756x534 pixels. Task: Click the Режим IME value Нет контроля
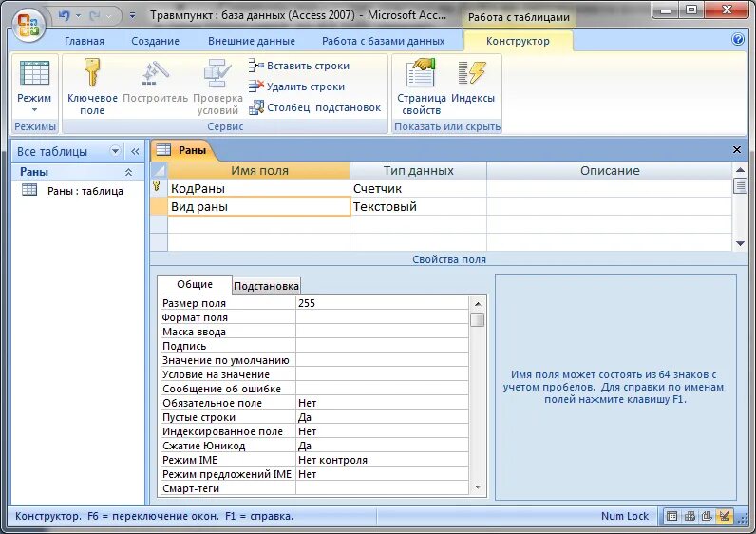pyautogui.click(x=382, y=460)
